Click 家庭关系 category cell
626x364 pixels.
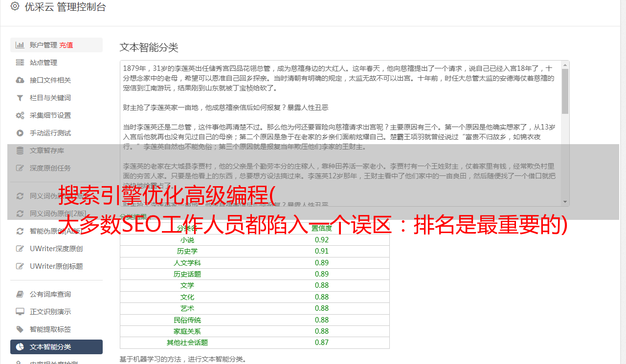pyautogui.click(x=187, y=331)
